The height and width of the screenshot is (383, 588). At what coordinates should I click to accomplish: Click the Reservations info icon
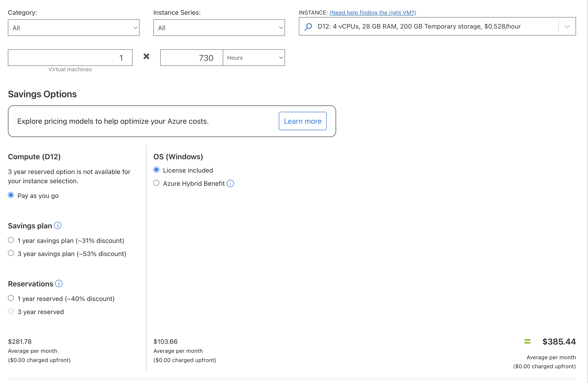point(59,283)
